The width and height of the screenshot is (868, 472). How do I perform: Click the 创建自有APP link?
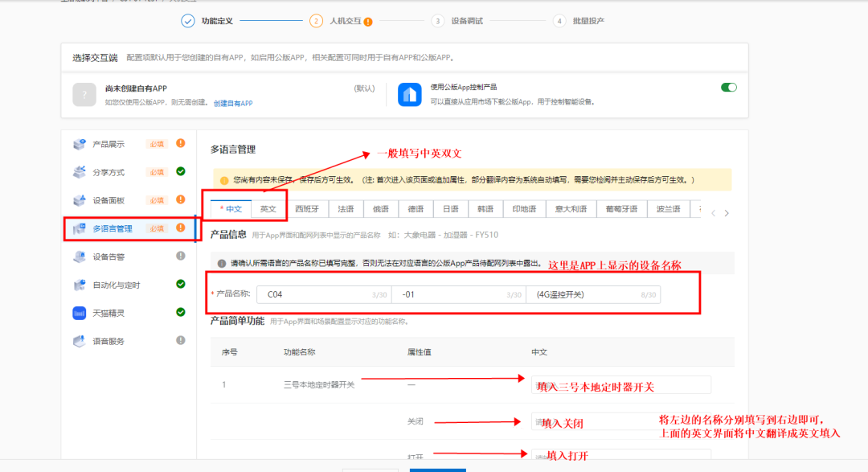click(233, 104)
